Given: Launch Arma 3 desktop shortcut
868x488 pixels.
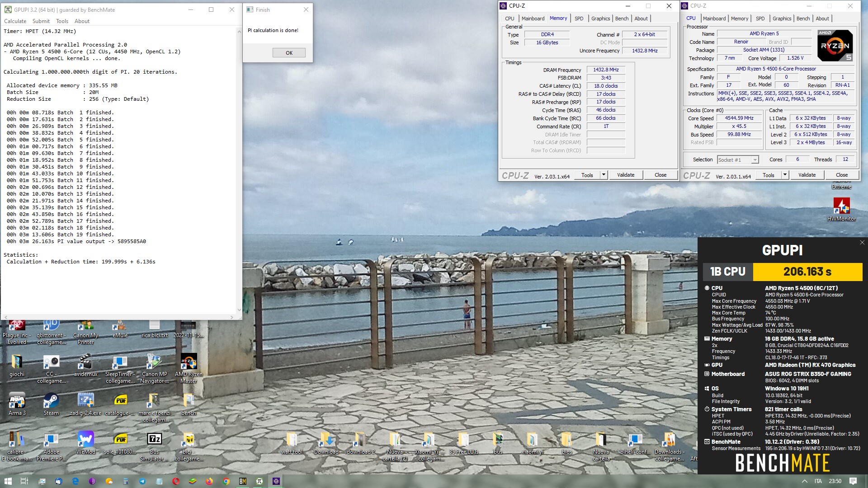Looking at the screenshot, I should [x=17, y=404].
